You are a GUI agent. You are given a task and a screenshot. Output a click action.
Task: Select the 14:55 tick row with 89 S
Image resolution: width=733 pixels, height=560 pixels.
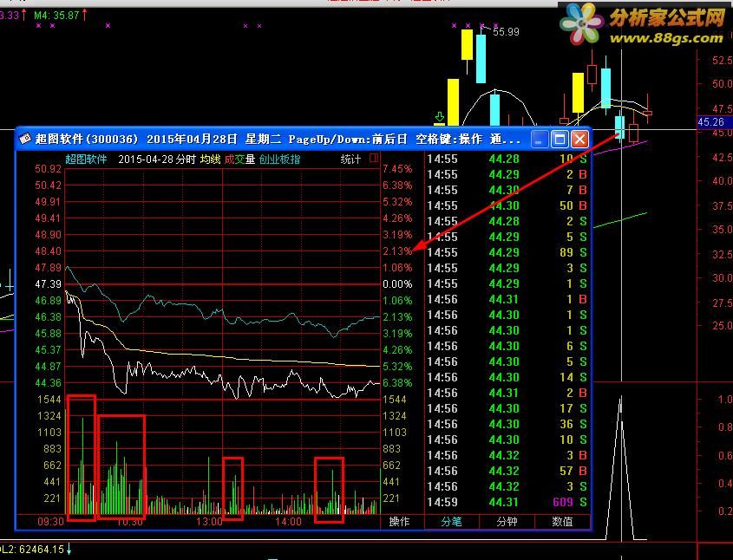(507, 252)
